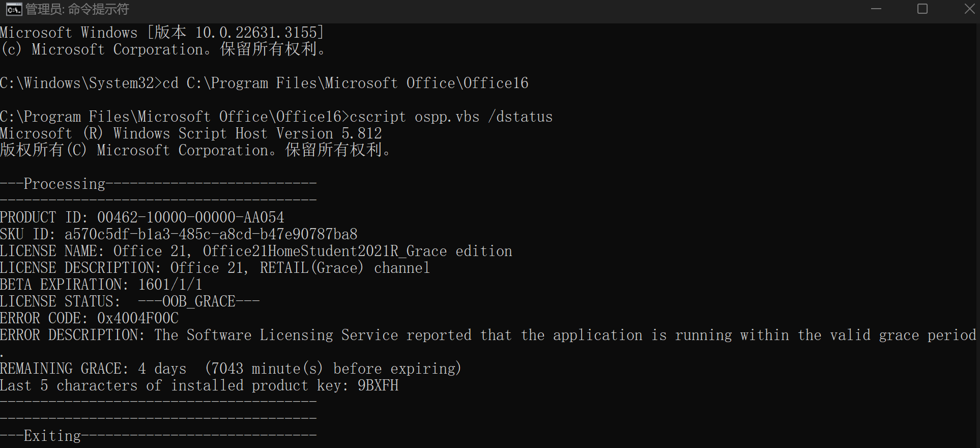
Task: Click the 'cscript ospp.vbs /dstatus' command
Action: tap(451, 117)
